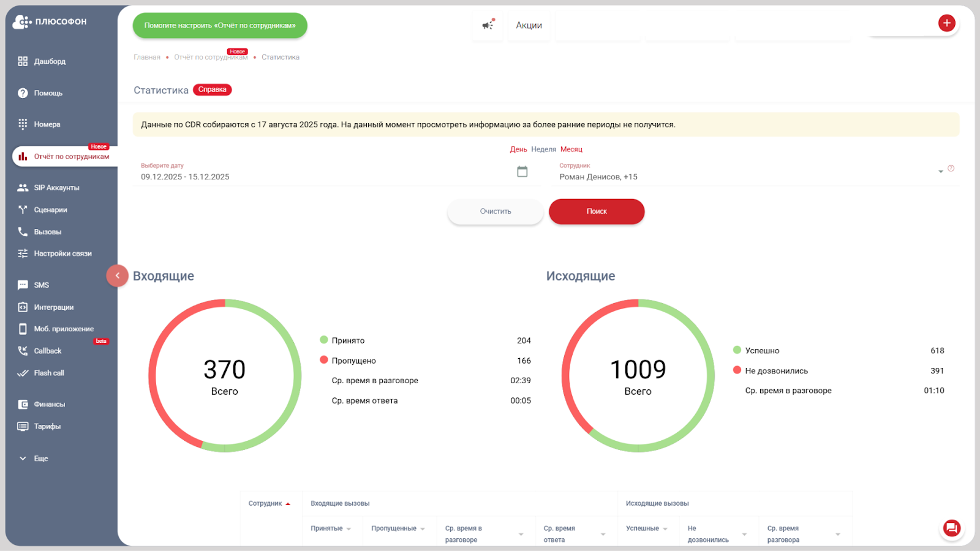
Task: Open the Принятые column filter dropdown
Action: coord(349,528)
